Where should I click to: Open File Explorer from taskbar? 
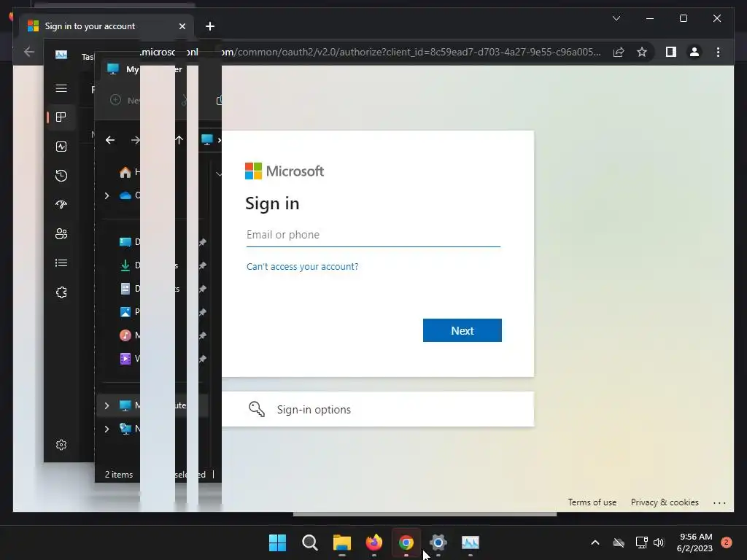[341, 542]
